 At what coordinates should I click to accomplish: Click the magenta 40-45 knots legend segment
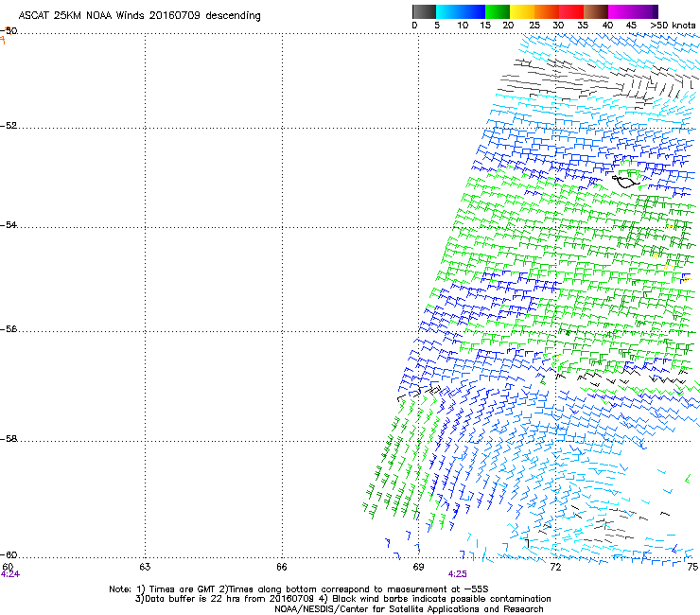pyautogui.click(x=621, y=11)
